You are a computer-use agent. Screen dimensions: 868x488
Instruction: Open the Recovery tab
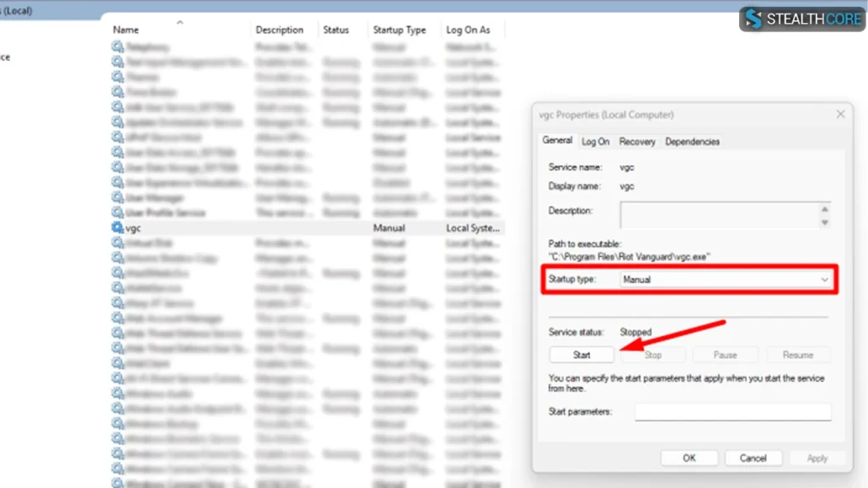click(637, 141)
